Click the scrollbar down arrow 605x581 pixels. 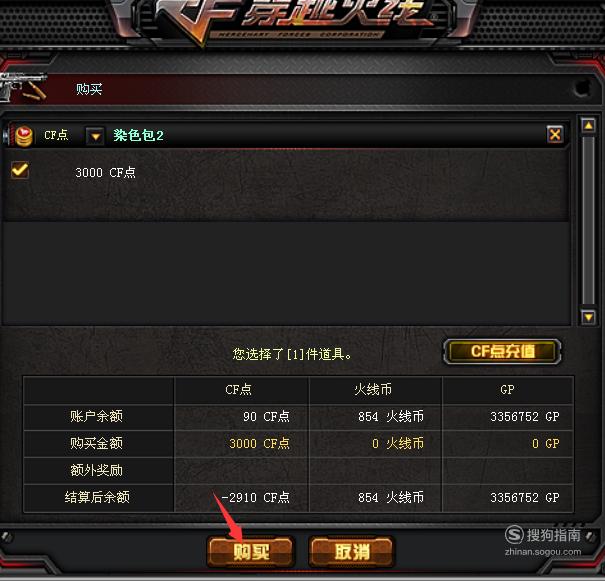click(588, 317)
